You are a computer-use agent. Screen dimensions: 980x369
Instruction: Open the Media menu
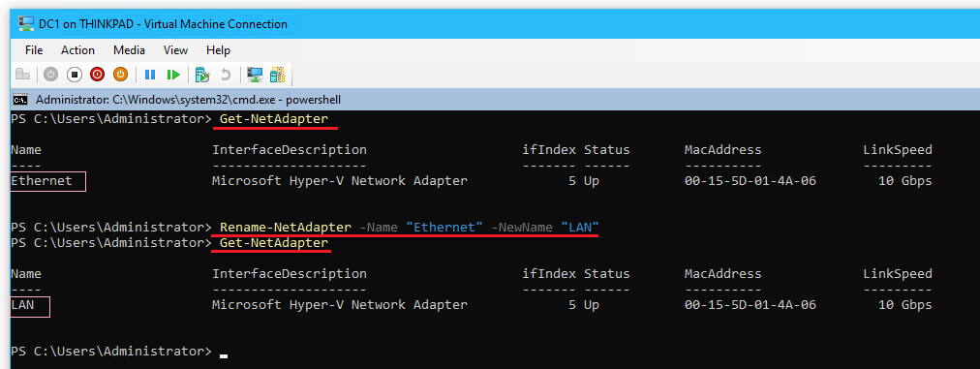(x=130, y=50)
